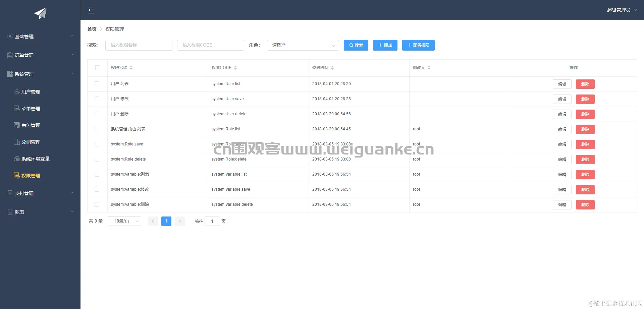Image resolution: width=644 pixels, height=309 pixels.
Task: Click the 搜索 button
Action: (x=356, y=45)
